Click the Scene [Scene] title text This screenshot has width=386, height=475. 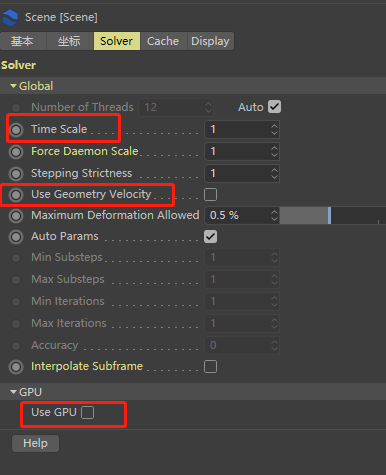point(61,17)
